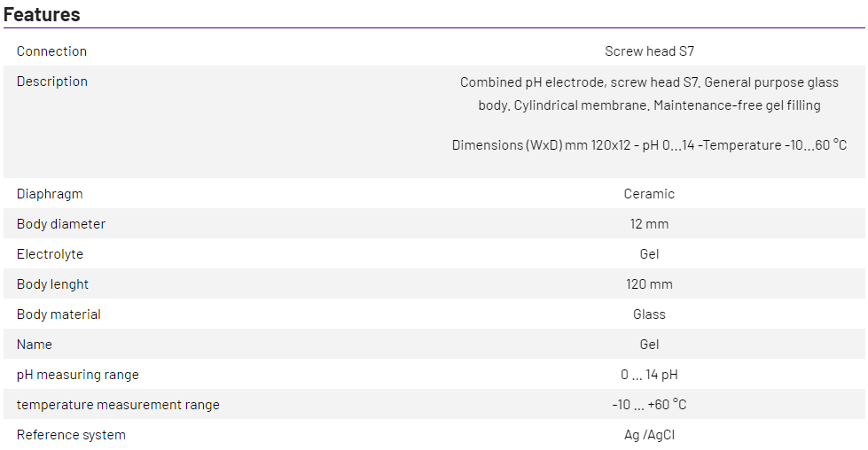Select the Diaphragm row label

pos(50,194)
